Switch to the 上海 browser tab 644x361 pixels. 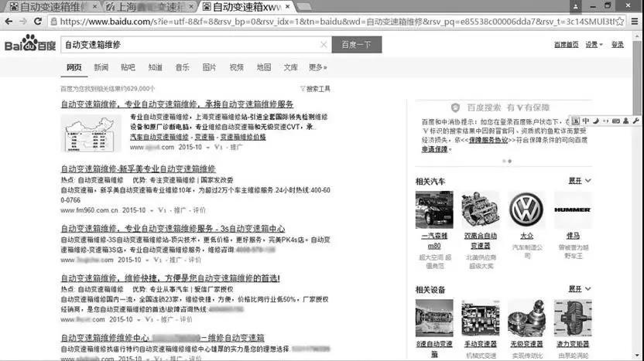coord(149,6)
